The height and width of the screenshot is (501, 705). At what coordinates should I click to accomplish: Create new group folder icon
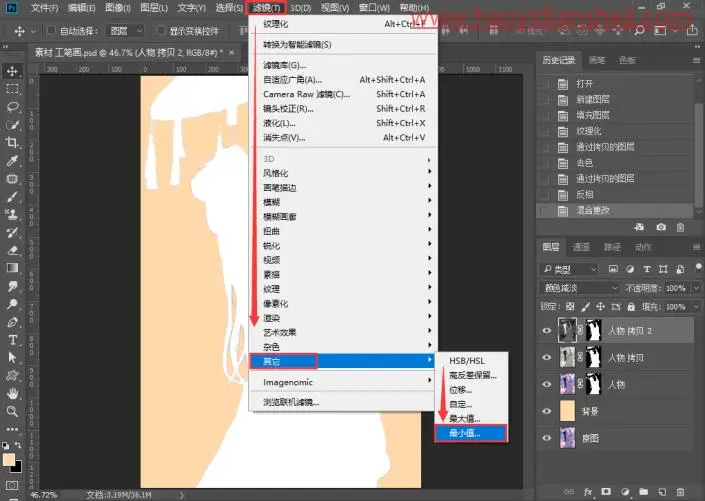point(643,492)
